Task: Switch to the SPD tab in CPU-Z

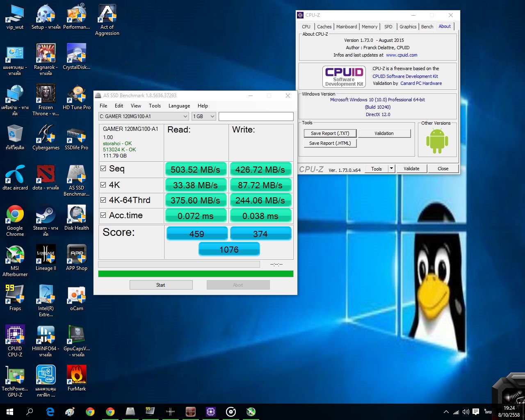Action: pos(388,27)
